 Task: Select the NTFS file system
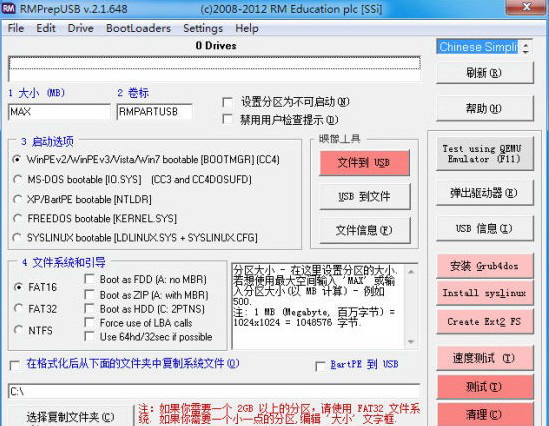(x=18, y=330)
